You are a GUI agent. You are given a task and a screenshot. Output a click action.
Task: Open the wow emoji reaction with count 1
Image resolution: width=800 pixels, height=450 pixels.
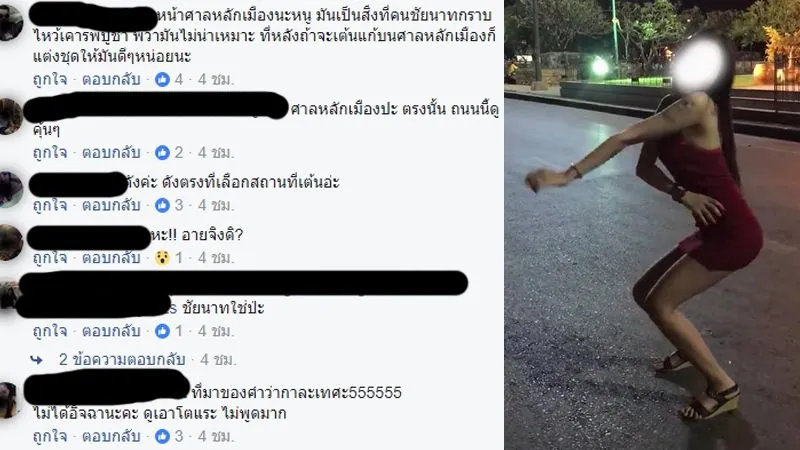(162, 258)
